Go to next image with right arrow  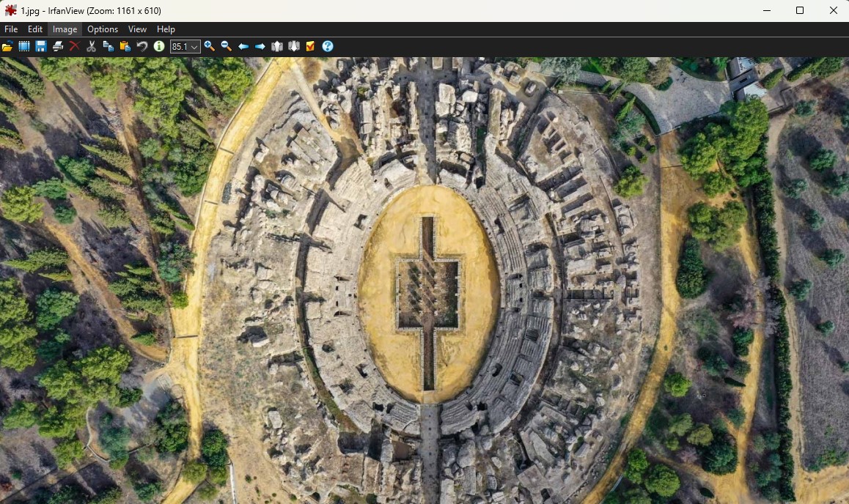click(x=260, y=46)
